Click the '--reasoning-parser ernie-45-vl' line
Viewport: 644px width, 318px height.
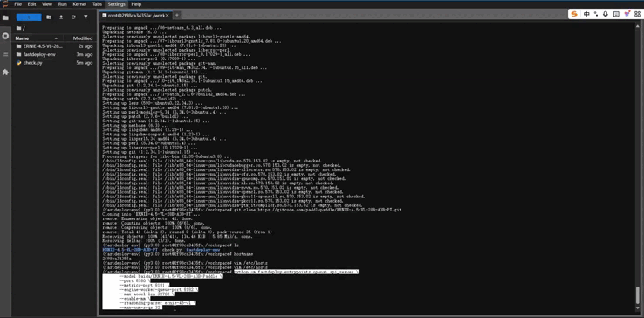pyautogui.click(x=157, y=303)
